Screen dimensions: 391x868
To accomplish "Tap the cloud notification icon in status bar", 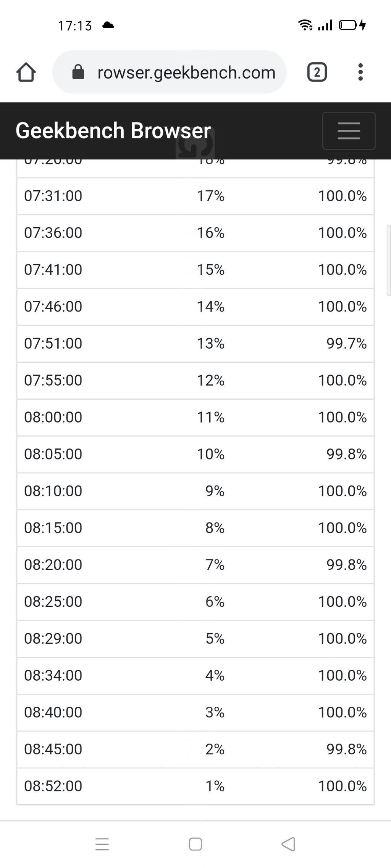I will tap(108, 25).
